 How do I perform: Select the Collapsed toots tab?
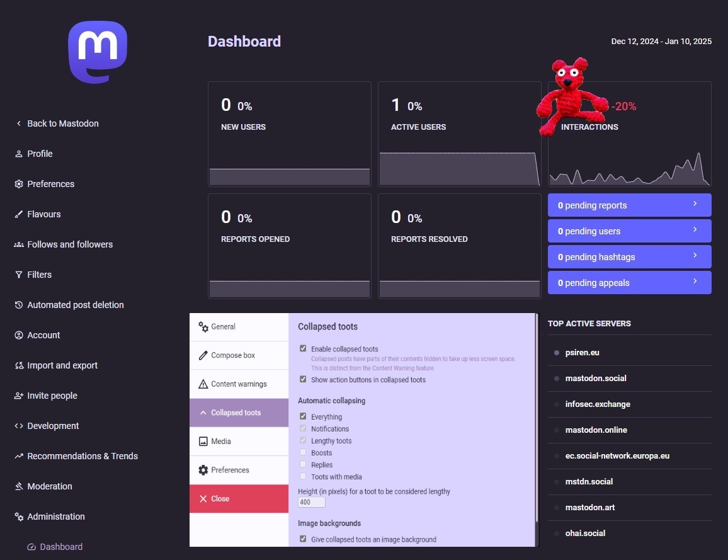coord(239,413)
